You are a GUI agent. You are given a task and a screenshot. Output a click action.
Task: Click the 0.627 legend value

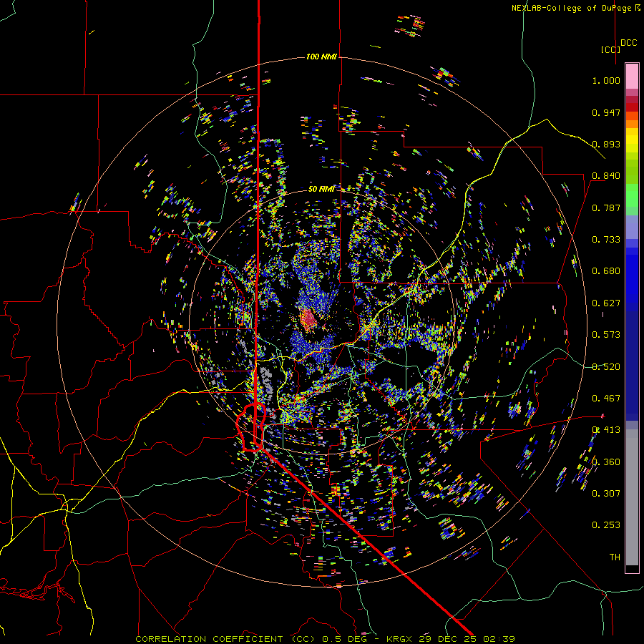(606, 303)
